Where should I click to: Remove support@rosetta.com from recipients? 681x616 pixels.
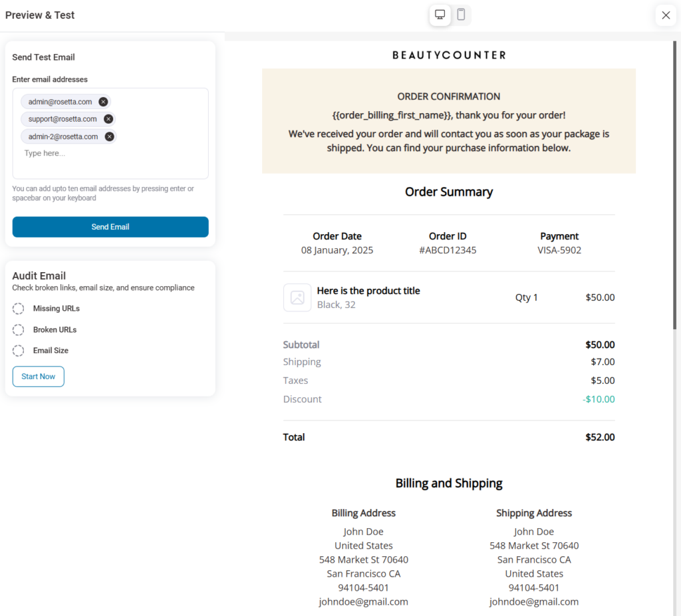(109, 119)
